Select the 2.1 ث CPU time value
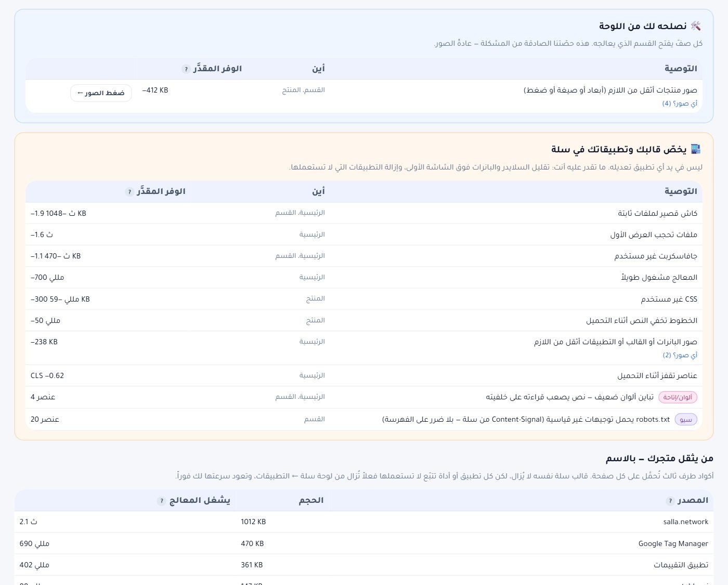The image size is (728, 585). tap(29, 522)
